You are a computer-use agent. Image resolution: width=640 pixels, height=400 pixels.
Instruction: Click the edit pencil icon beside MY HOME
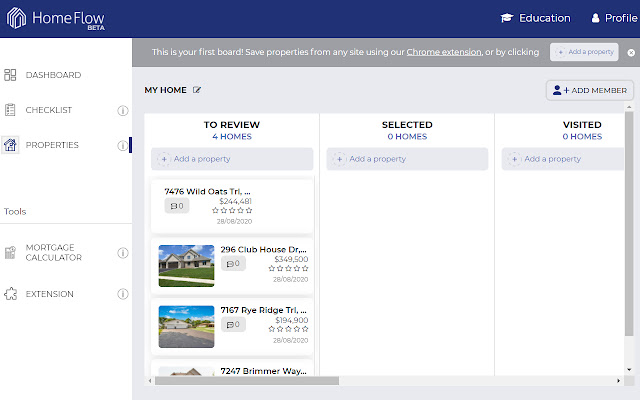tap(197, 90)
